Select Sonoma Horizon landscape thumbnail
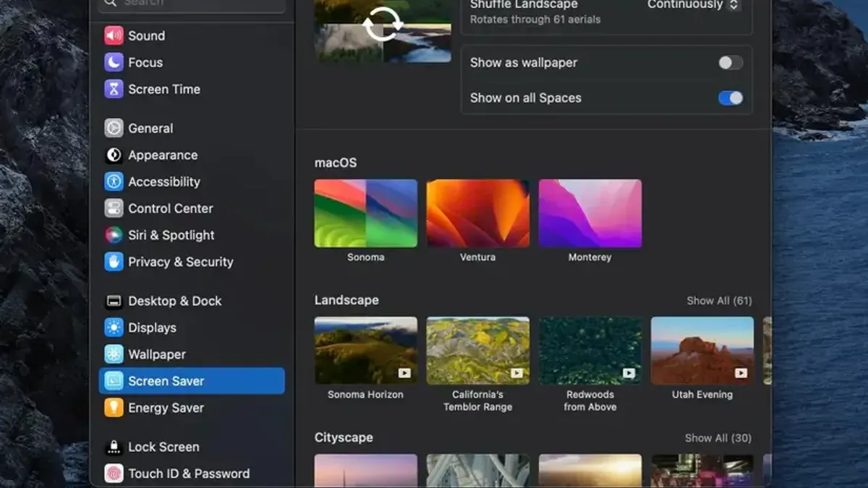Screen dimensions: 868x488 pos(366,351)
